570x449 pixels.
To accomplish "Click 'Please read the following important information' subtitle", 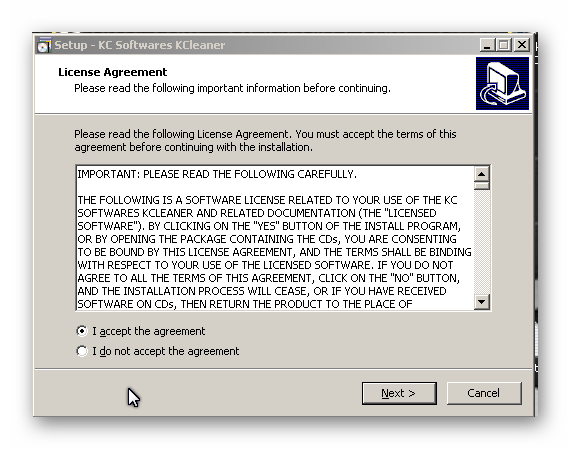I will tap(232, 88).
